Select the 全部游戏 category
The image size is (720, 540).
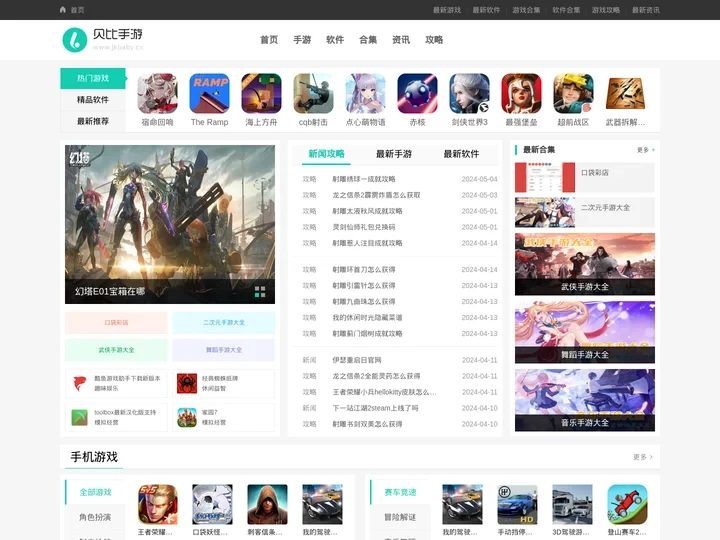coord(95,492)
